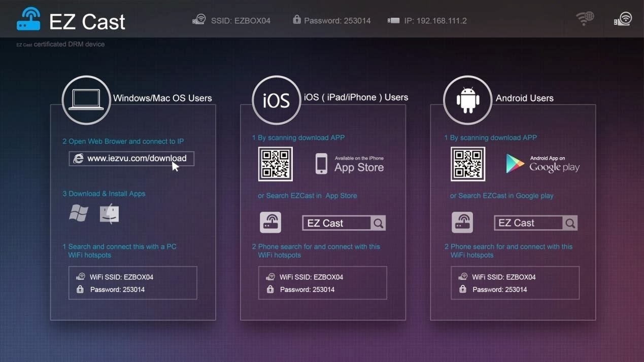Click the EZ Cast router logo
This screenshot has width=644, height=362.
[28, 19]
